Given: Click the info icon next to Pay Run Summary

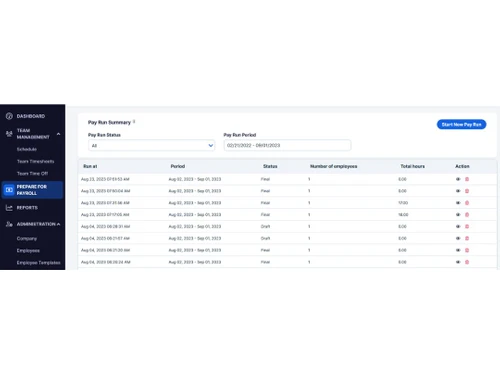Looking at the screenshot, I should [134, 122].
